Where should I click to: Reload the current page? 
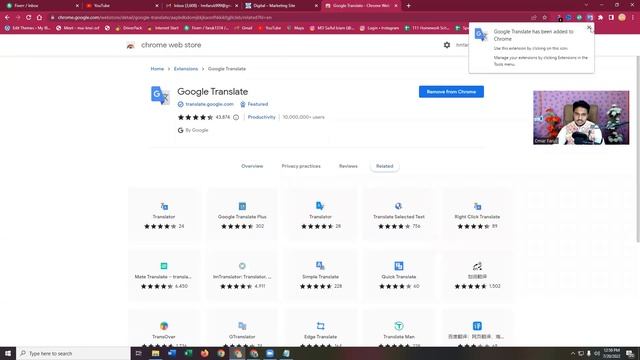click(x=28, y=18)
